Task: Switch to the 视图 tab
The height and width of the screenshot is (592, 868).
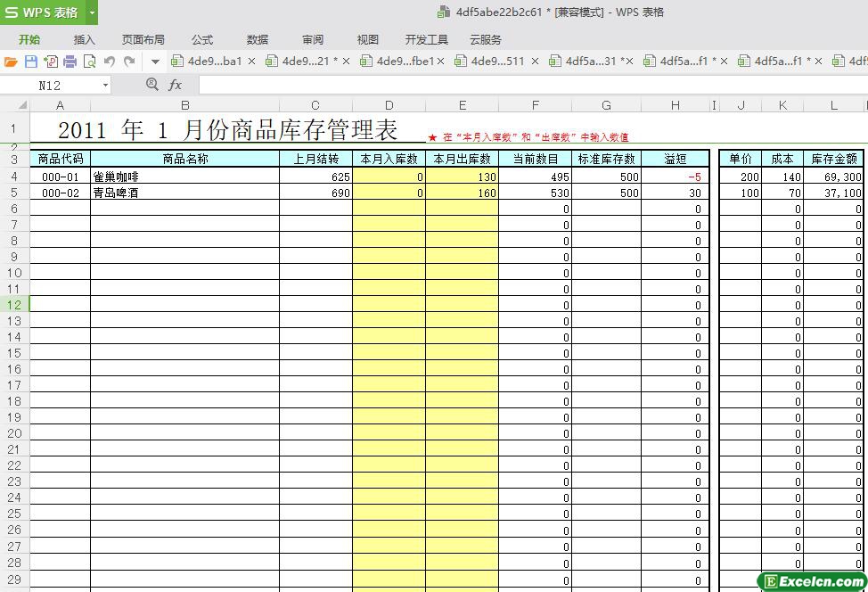Action: coord(367,40)
